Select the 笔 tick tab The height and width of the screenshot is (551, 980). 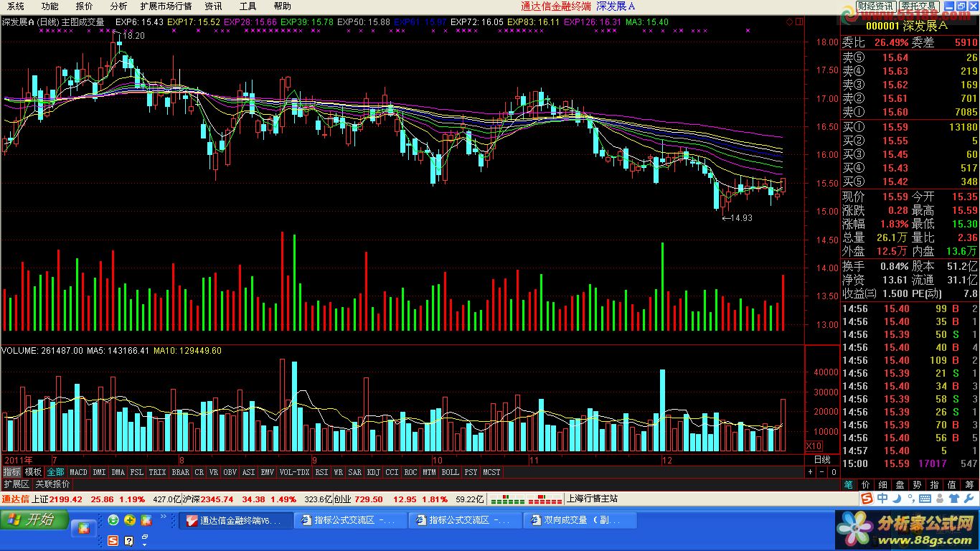click(849, 484)
